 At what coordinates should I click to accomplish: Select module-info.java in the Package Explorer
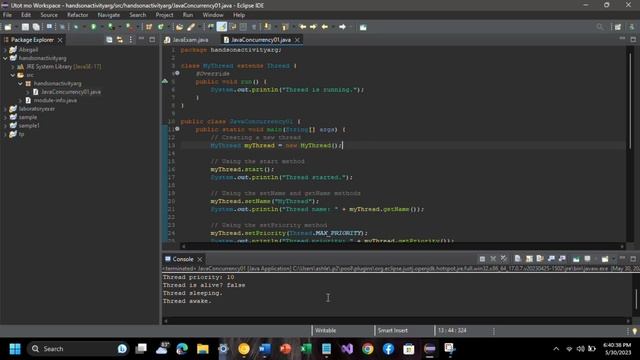coord(55,100)
